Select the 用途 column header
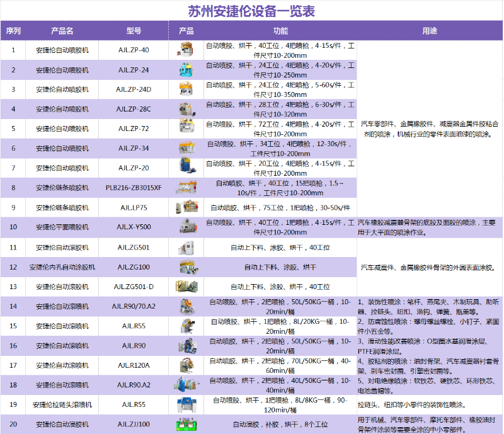The height and width of the screenshot is (434, 504). [431, 29]
